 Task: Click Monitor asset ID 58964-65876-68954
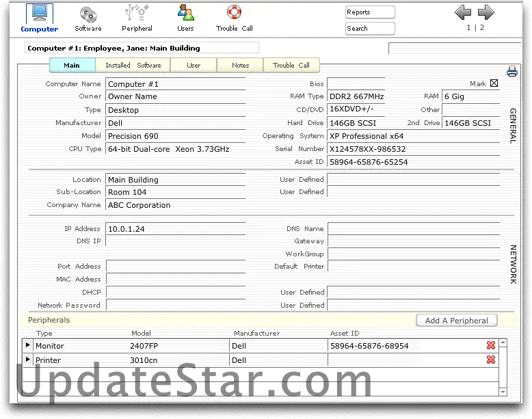click(x=369, y=346)
